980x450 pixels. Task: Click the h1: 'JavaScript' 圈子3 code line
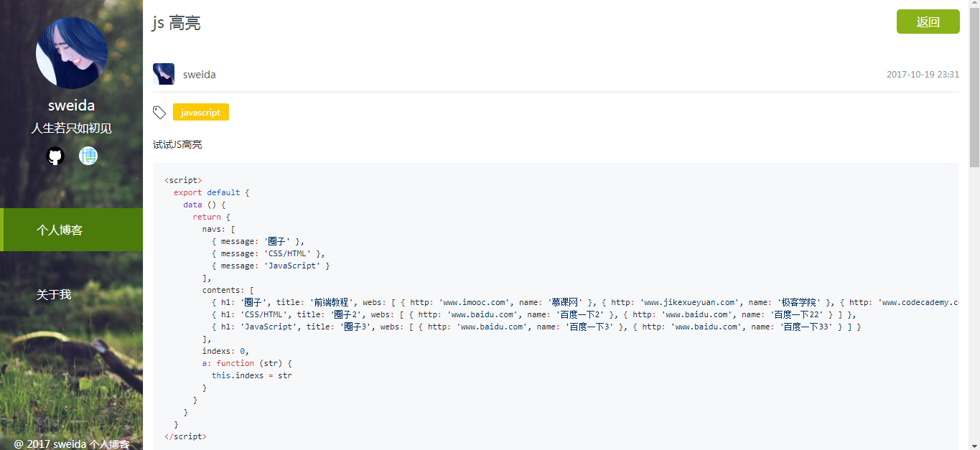pyautogui.click(x=536, y=327)
